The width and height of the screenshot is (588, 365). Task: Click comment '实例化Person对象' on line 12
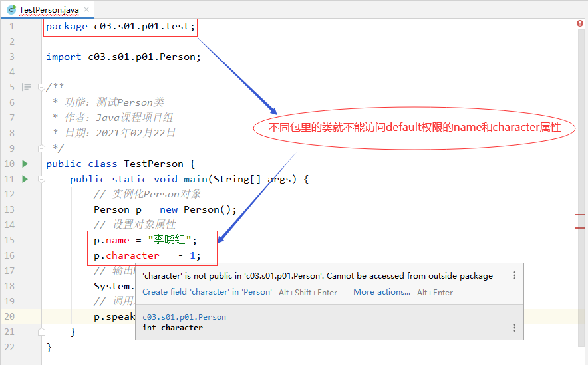click(156, 194)
